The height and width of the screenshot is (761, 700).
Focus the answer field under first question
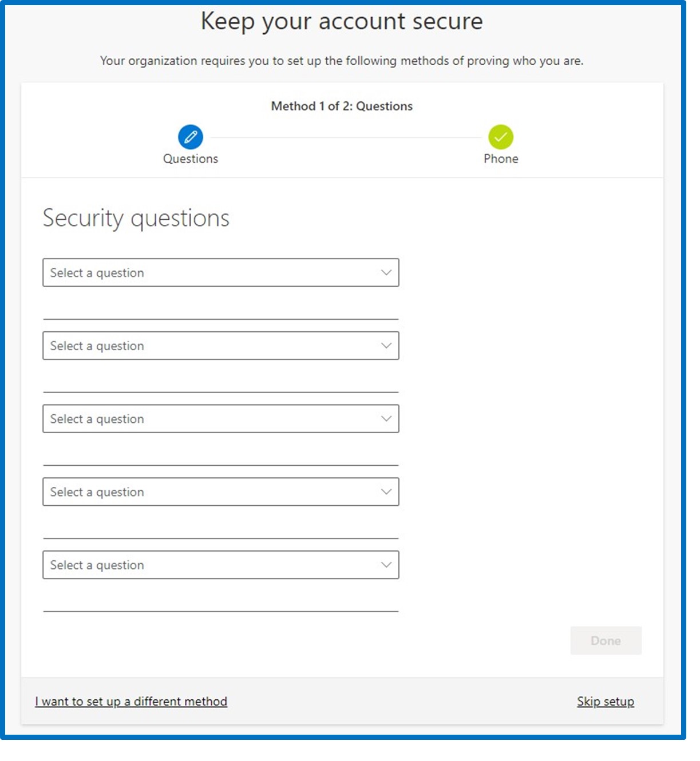point(221,308)
